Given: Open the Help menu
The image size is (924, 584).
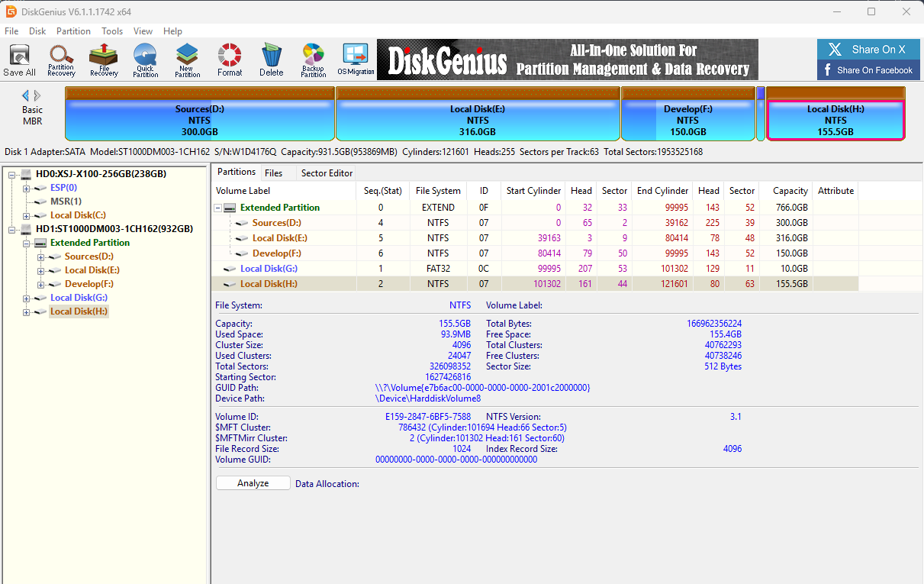Looking at the screenshot, I should tap(172, 31).
